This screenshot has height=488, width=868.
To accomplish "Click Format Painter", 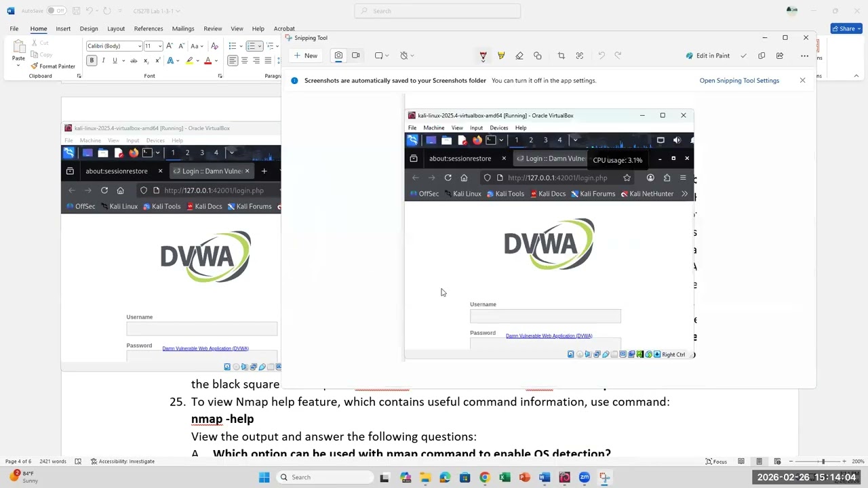I will point(53,66).
